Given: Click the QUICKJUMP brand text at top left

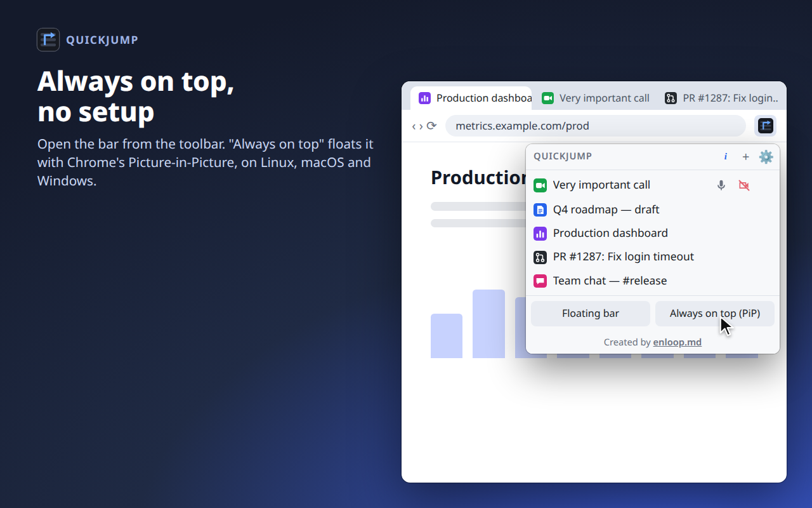Looking at the screenshot, I should 102,40.
